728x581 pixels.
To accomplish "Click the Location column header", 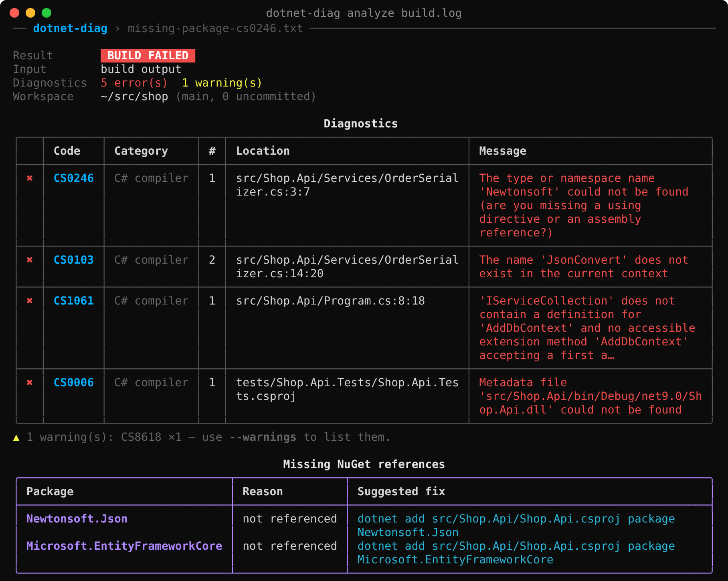I will pos(263,151).
